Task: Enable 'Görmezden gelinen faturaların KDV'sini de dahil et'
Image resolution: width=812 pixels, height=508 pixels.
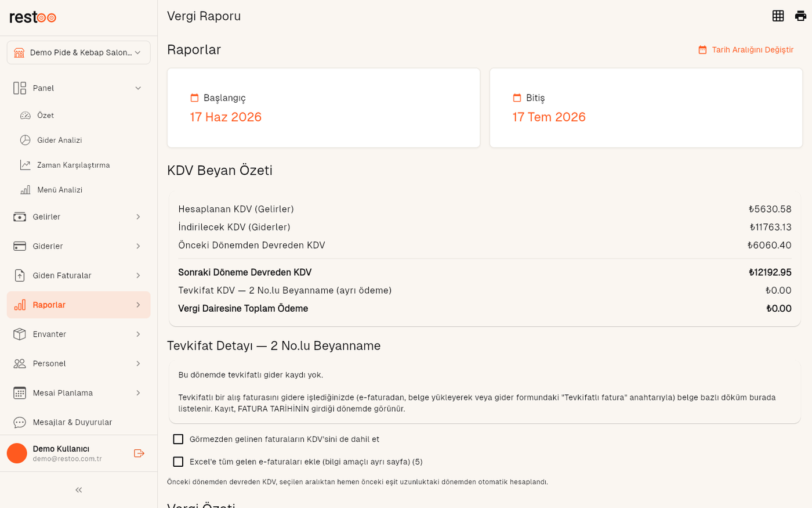Action: [178, 439]
